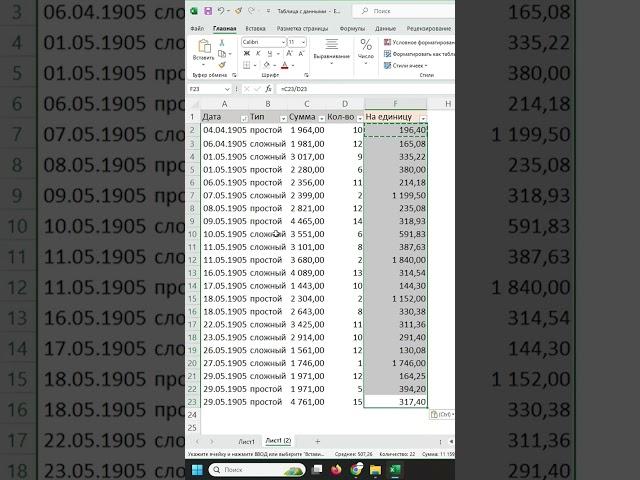
Task: Open the На единицу column filter dropdown
Action: point(423,118)
